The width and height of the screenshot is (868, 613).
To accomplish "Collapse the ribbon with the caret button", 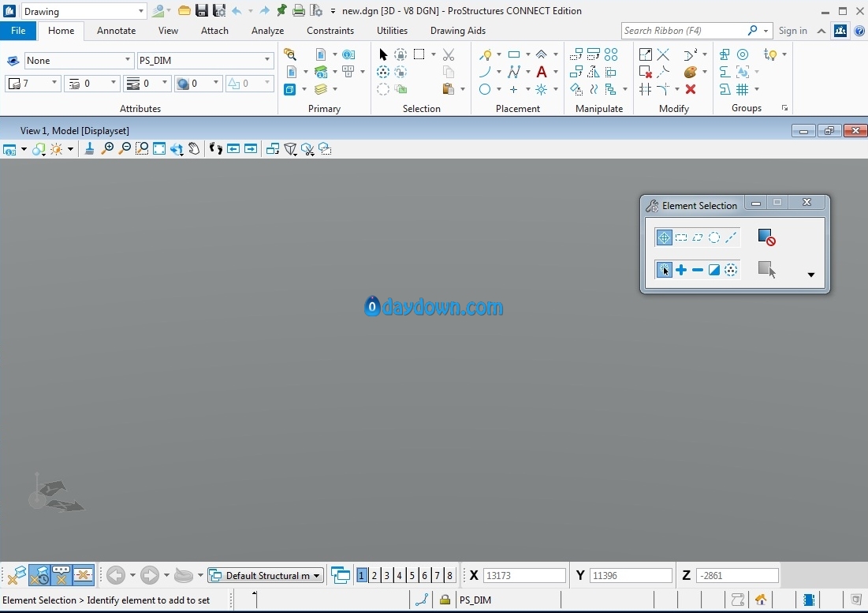I will [x=821, y=31].
